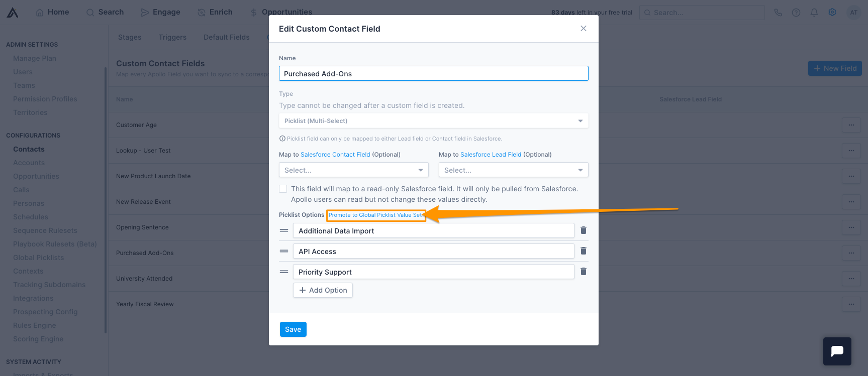Switch to the Triggers tab
Image resolution: width=868 pixels, height=376 pixels.
coord(172,37)
